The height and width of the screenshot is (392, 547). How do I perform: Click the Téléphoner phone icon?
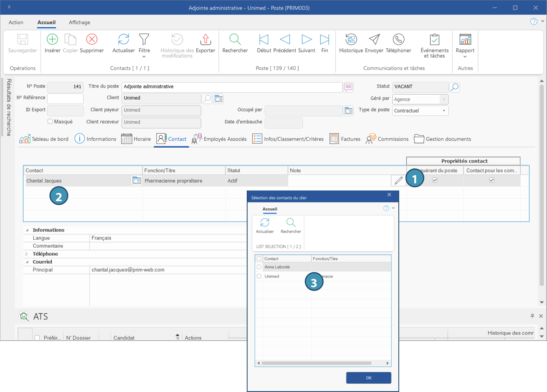(x=398, y=40)
